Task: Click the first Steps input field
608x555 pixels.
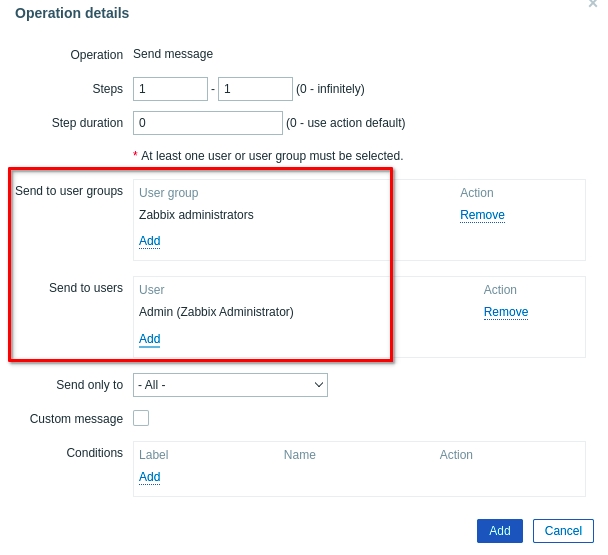Action: pos(170,89)
